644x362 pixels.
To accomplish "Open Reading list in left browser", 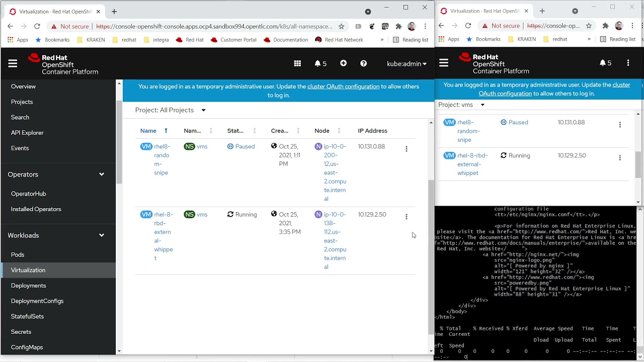I will 411,40.
